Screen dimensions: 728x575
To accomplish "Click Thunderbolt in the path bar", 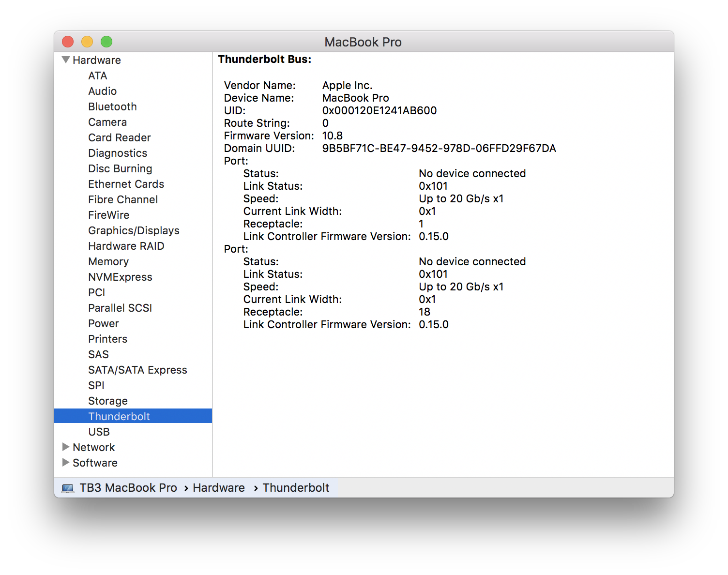I will [x=296, y=488].
